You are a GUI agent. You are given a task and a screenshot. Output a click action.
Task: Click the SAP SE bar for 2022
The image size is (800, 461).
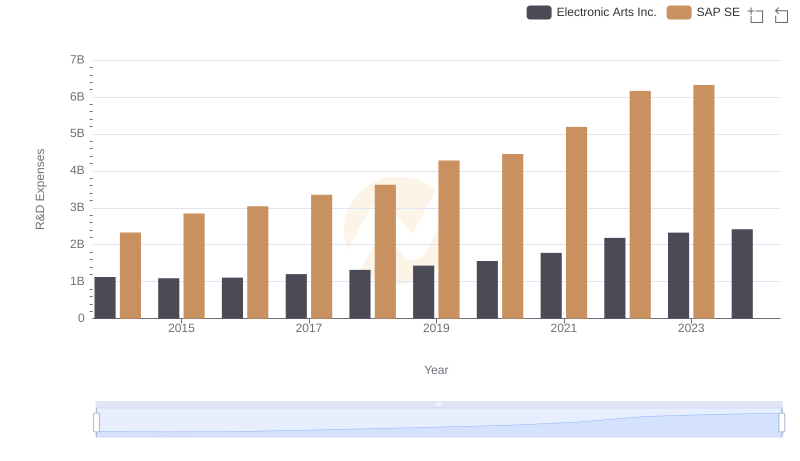pos(640,205)
